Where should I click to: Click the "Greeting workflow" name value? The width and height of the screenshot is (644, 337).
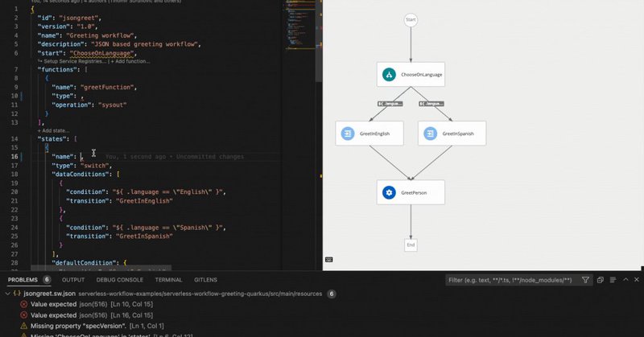100,35
